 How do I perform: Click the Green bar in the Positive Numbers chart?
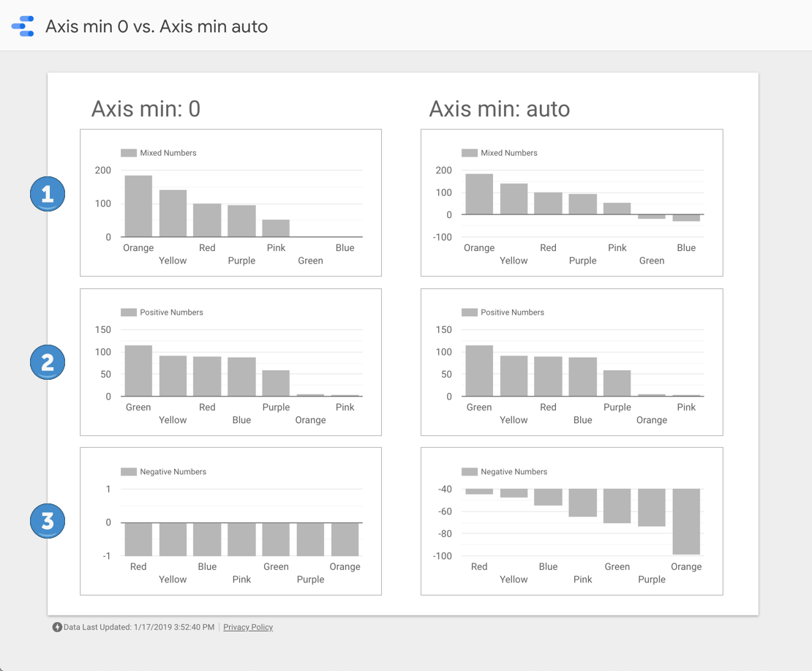click(138, 370)
